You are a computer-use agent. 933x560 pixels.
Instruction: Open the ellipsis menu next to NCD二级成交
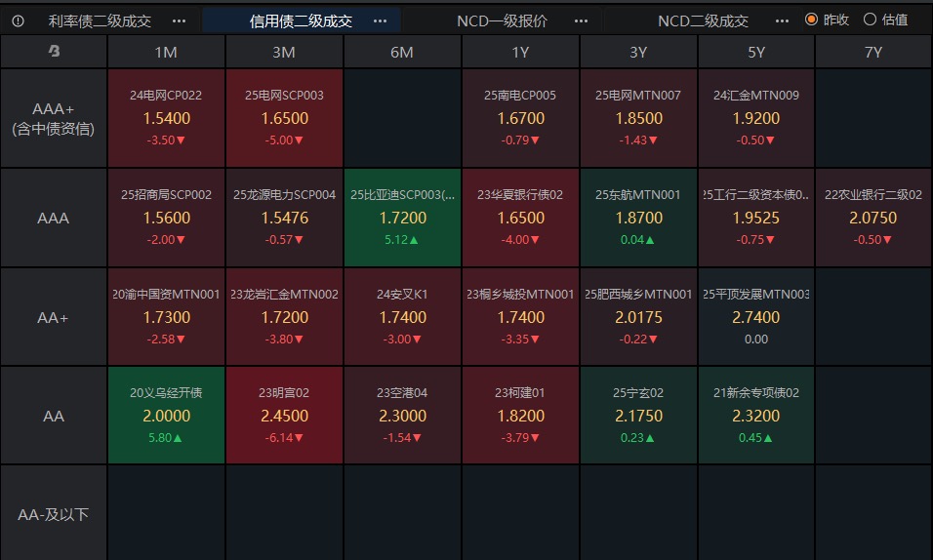click(x=783, y=20)
